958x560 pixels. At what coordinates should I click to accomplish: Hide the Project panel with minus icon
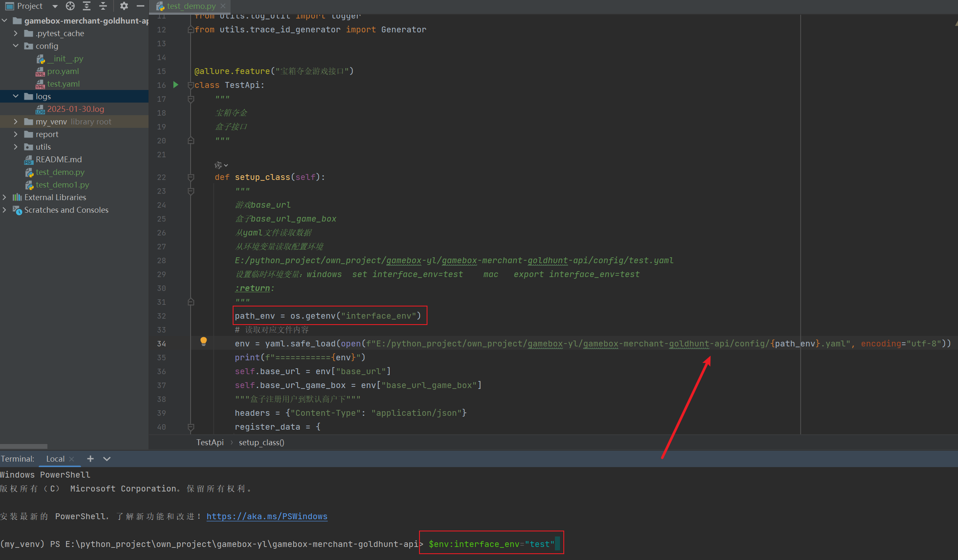[141, 6]
